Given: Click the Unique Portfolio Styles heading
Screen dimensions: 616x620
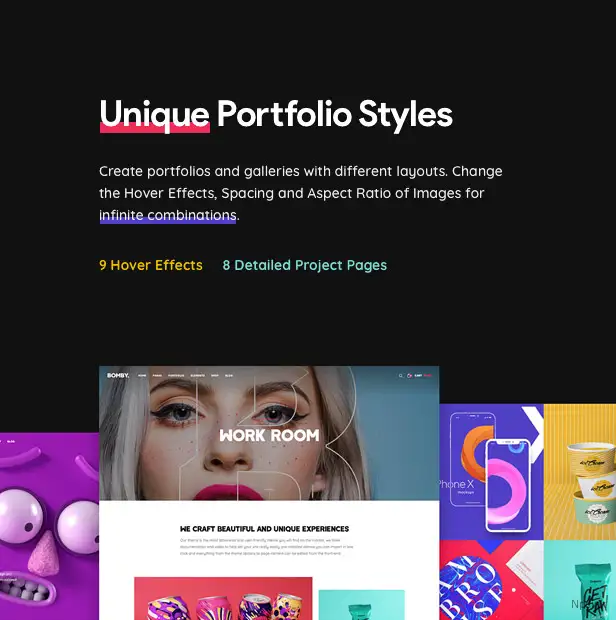Looking at the screenshot, I should pyautogui.click(x=276, y=115).
